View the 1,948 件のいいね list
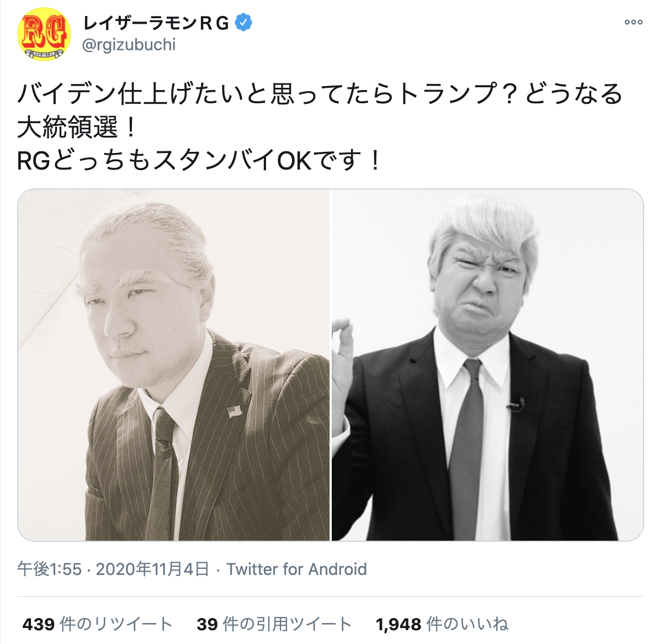Image resolution: width=653 pixels, height=644 pixels. 442,624
